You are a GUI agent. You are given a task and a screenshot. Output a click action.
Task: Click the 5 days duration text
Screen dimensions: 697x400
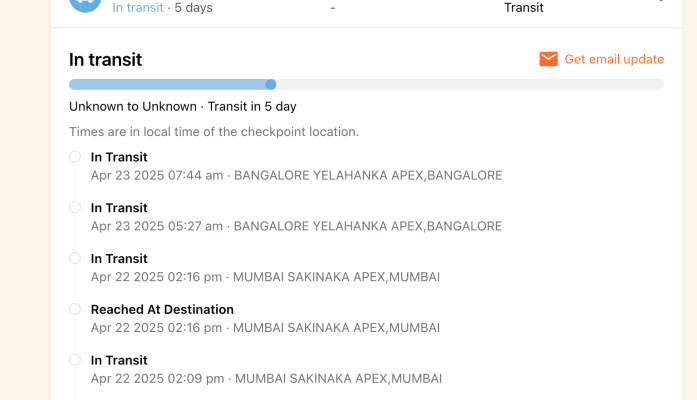[x=193, y=8]
